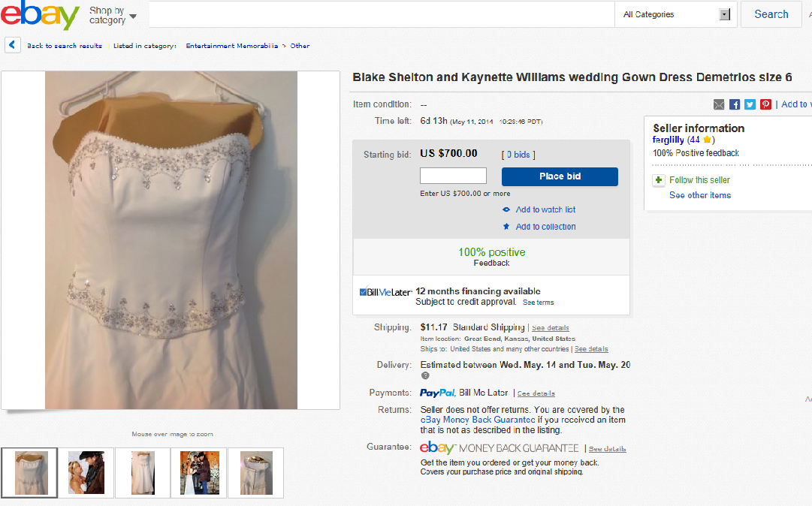Pin listing with Pinterest icon

pyautogui.click(x=765, y=104)
